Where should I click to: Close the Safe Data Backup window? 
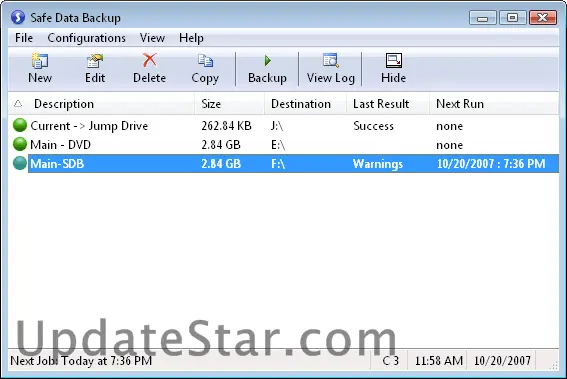[543, 17]
